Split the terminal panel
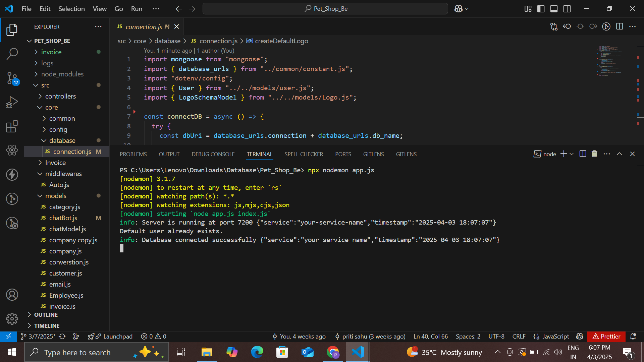The image size is (644, 362). 583,154
